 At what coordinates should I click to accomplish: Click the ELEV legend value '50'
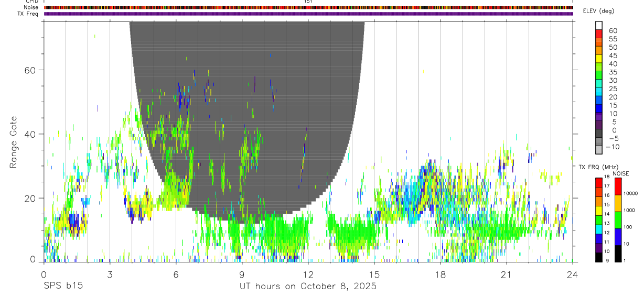tap(613, 47)
